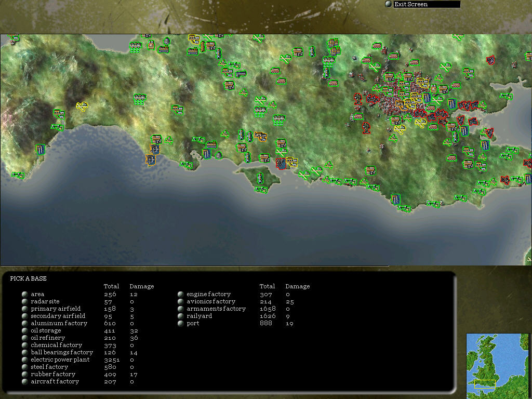Click the left column's Damage header
The height and width of the screenshot is (399, 532).
142,286
